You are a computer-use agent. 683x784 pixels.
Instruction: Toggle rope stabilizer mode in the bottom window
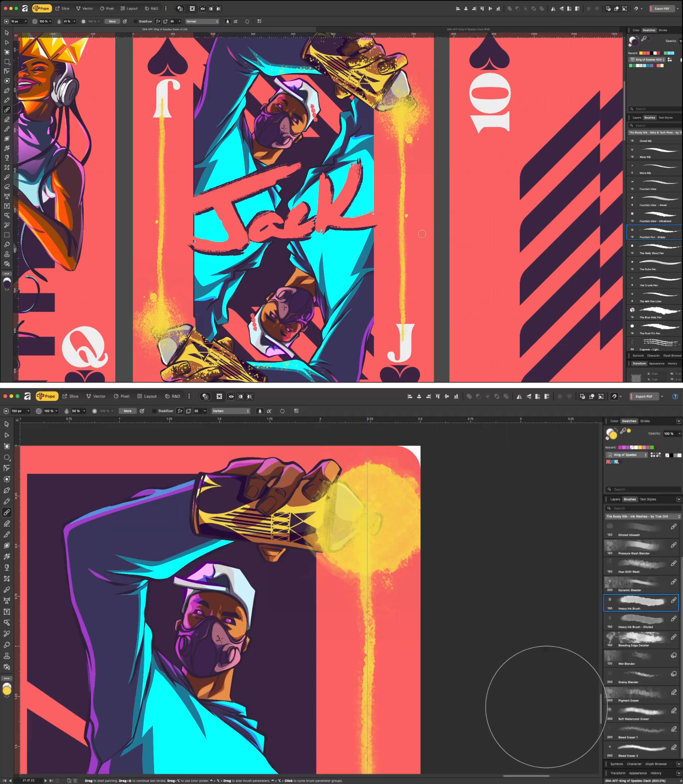coord(180,411)
